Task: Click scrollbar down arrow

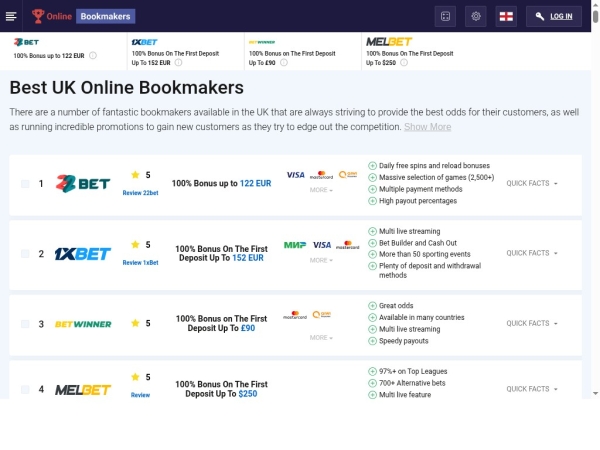Action: (x=595, y=393)
